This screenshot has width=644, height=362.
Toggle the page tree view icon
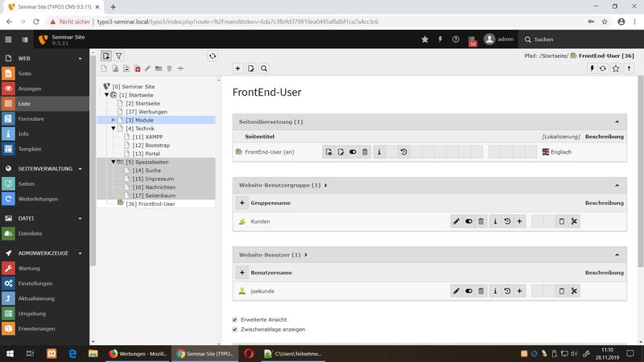tap(25, 39)
